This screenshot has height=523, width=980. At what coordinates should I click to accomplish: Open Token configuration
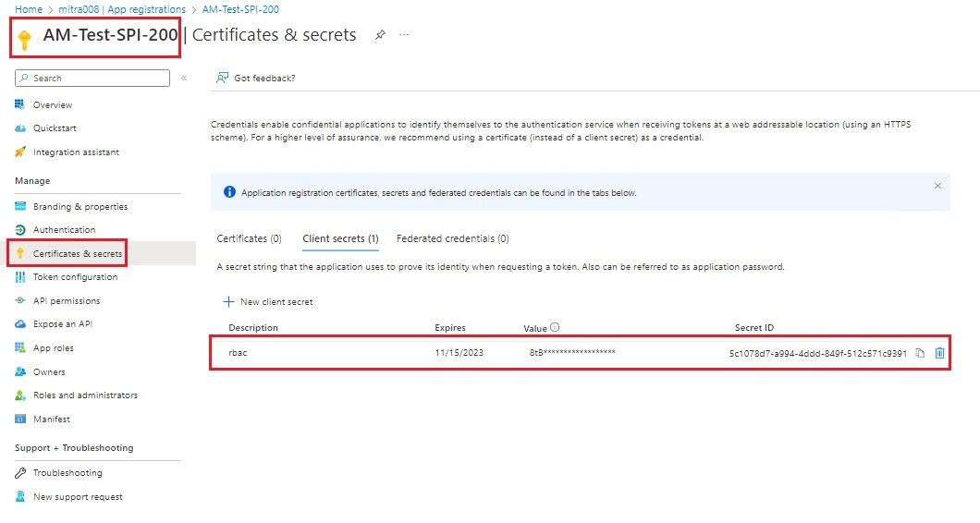(75, 277)
